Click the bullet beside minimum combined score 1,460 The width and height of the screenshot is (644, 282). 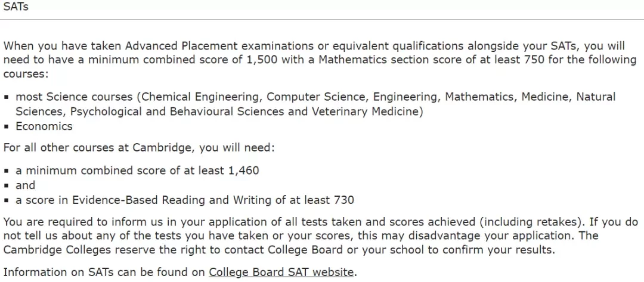tap(7, 171)
